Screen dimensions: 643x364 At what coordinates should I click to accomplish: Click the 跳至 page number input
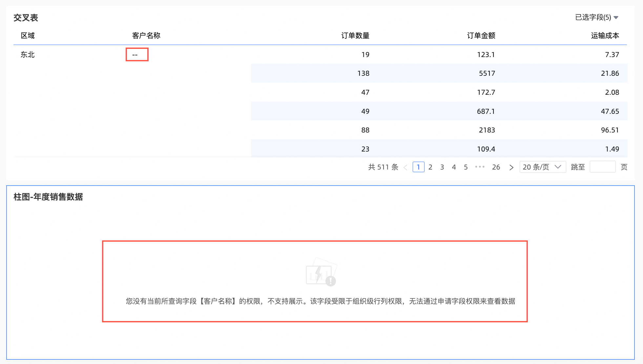pyautogui.click(x=602, y=167)
